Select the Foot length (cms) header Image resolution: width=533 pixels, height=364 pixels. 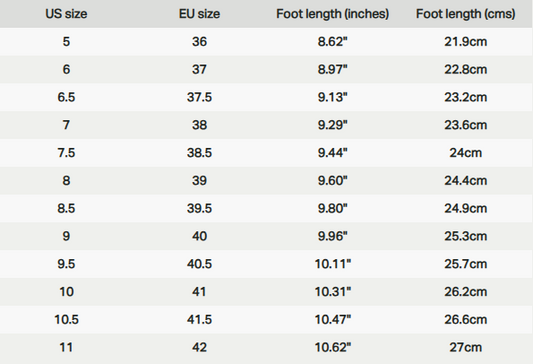click(x=466, y=14)
